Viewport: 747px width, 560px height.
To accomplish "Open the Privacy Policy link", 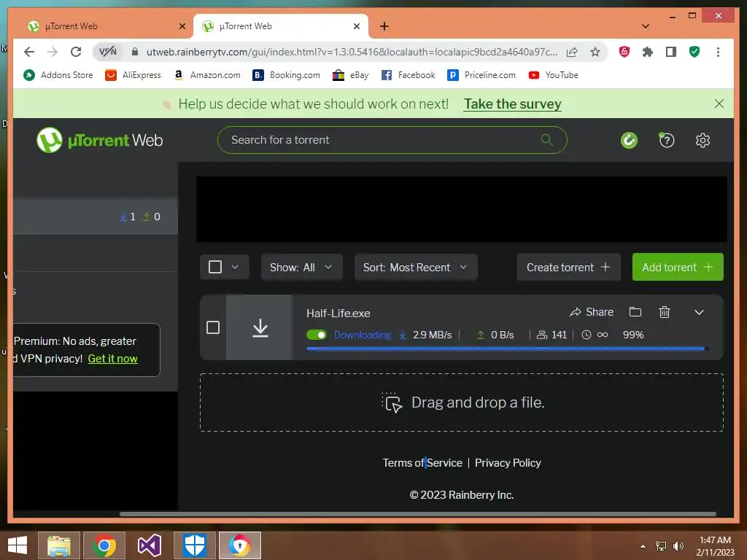I will [508, 463].
